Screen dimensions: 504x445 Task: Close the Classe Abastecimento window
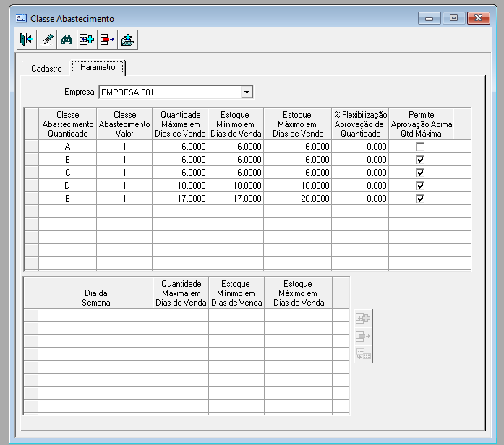[x=479, y=18]
